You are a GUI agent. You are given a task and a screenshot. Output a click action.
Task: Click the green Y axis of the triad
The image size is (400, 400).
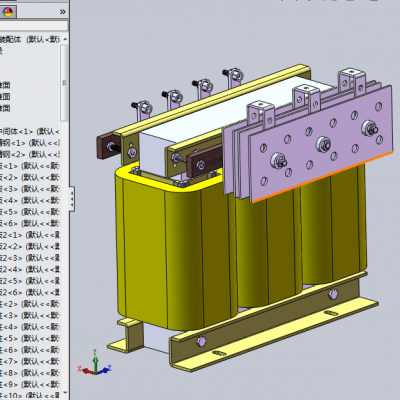pos(95,360)
